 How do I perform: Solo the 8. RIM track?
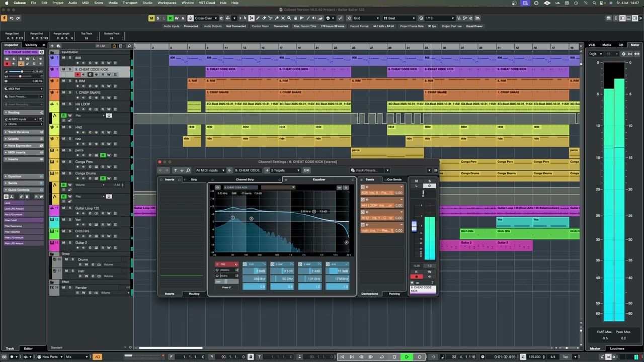tap(70, 81)
